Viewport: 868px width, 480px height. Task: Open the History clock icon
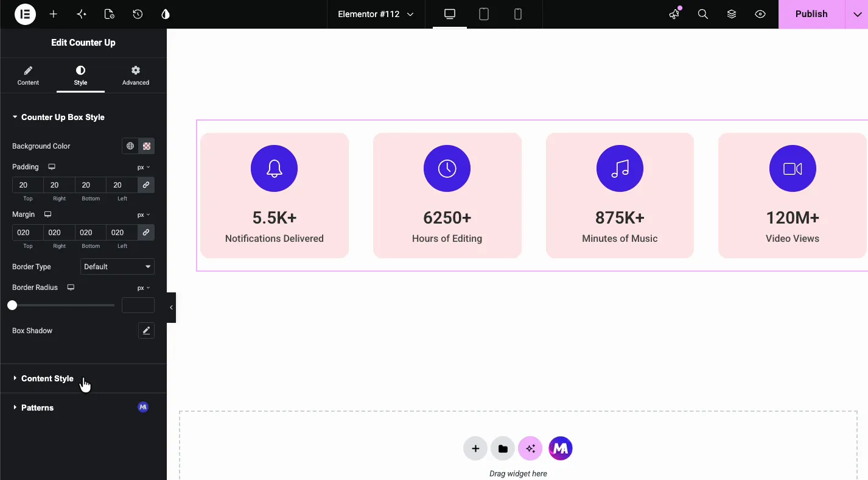(138, 14)
